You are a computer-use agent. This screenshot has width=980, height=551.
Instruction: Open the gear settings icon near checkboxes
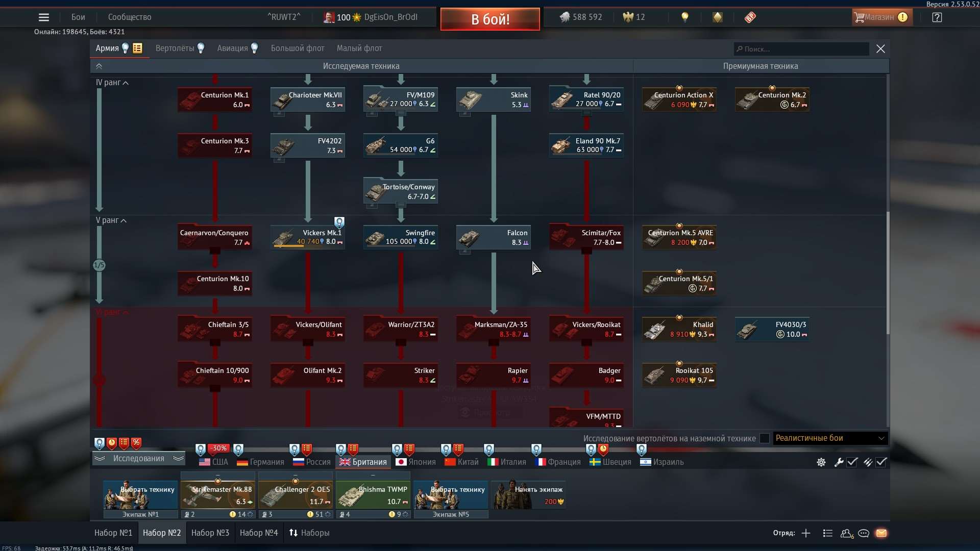821,462
